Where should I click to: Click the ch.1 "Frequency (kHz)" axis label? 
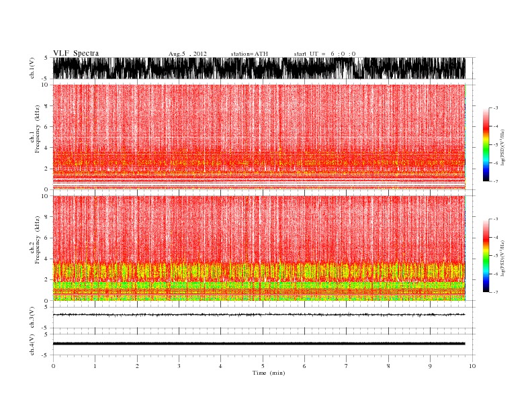click(38, 129)
